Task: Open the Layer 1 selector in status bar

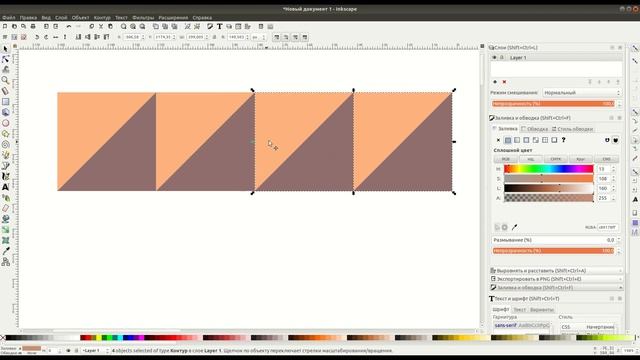Action: tap(95, 351)
